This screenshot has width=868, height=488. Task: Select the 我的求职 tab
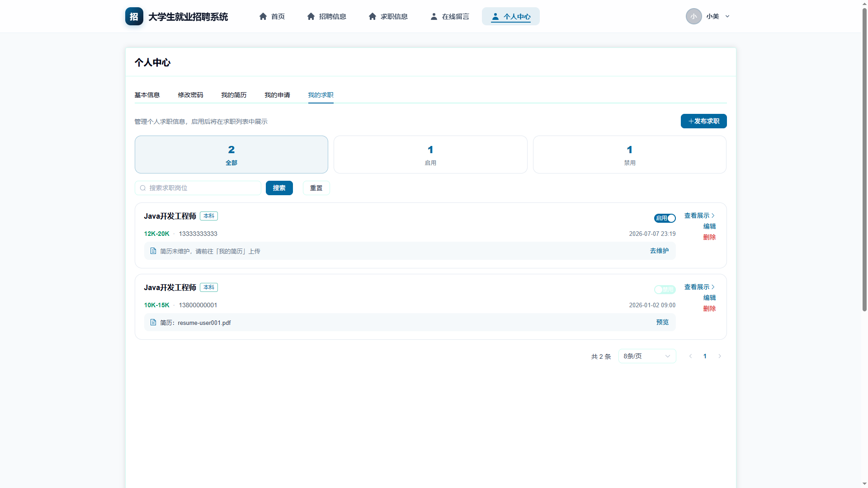321,95
